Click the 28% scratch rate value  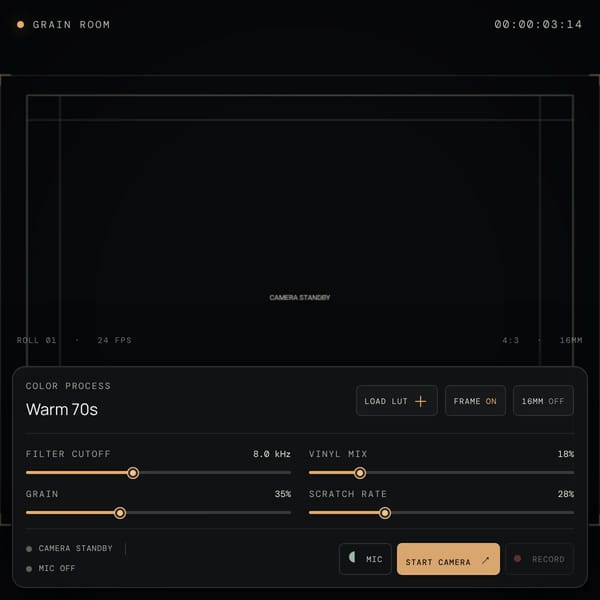pos(566,494)
